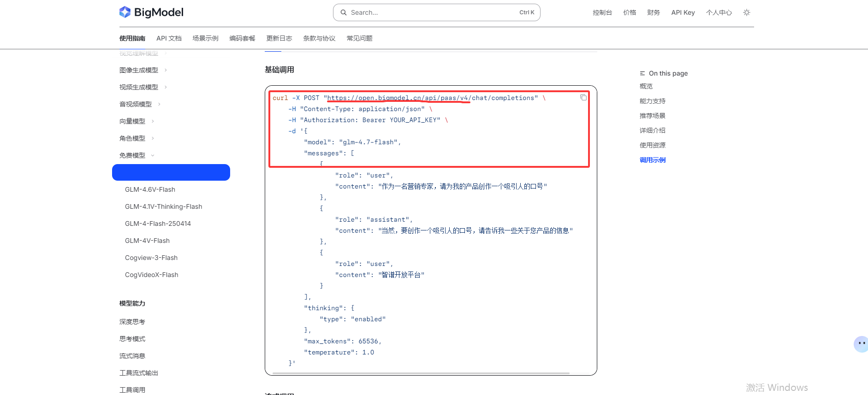868x395 pixels.
Task: Open CogVideoX-Flash sidebar item
Action: click(151, 275)
